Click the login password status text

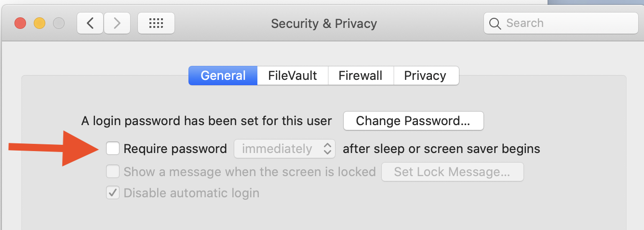pos(206,121)
